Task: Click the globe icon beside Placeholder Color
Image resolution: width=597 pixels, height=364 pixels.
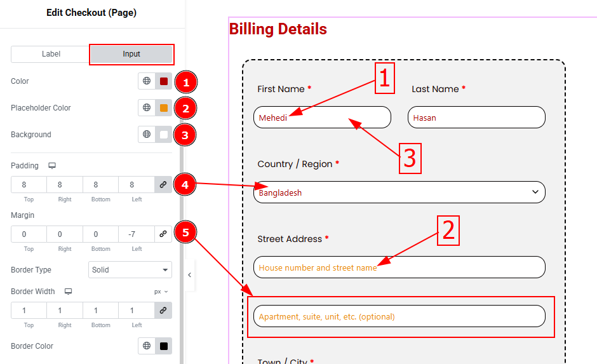Action: coord(147,108)
